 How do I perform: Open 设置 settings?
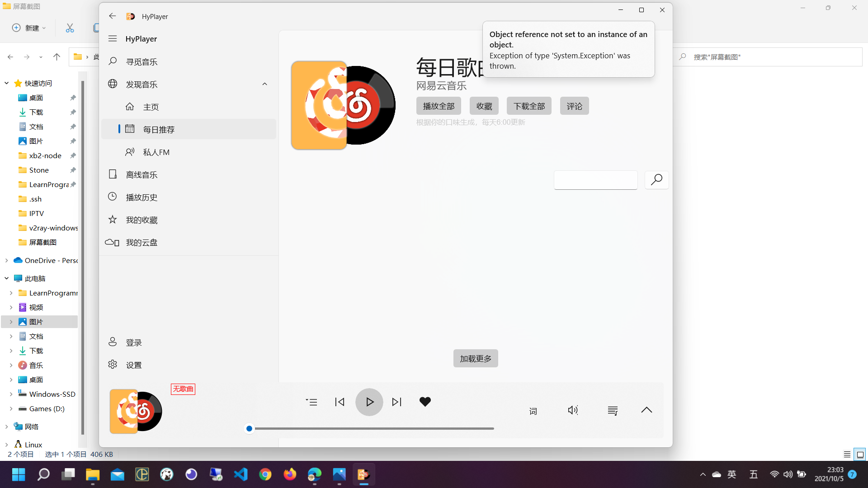pos(133,364)
